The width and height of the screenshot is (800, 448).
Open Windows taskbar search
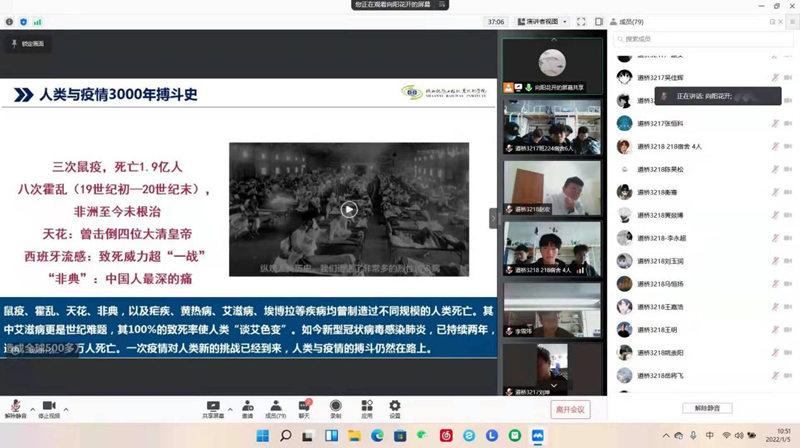click(286, 436)
